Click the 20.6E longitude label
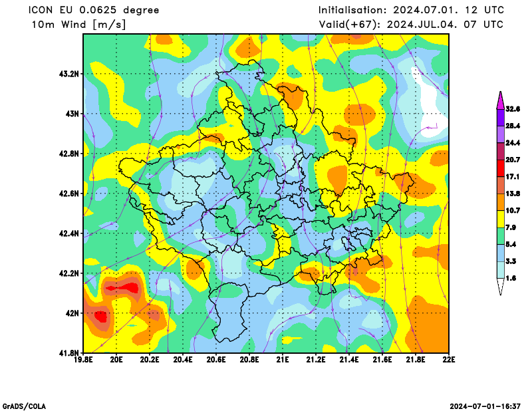Viewport: 532px width, 411px height. [x=216, y=359]
